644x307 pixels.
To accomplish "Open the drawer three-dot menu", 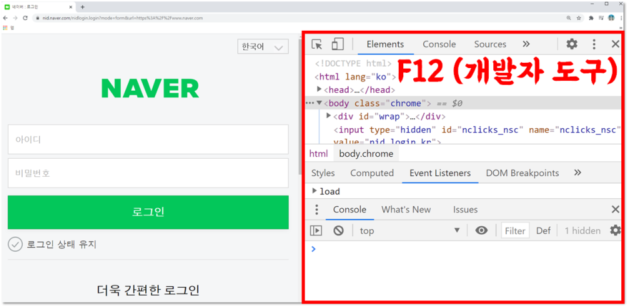I will pos(316,210).
